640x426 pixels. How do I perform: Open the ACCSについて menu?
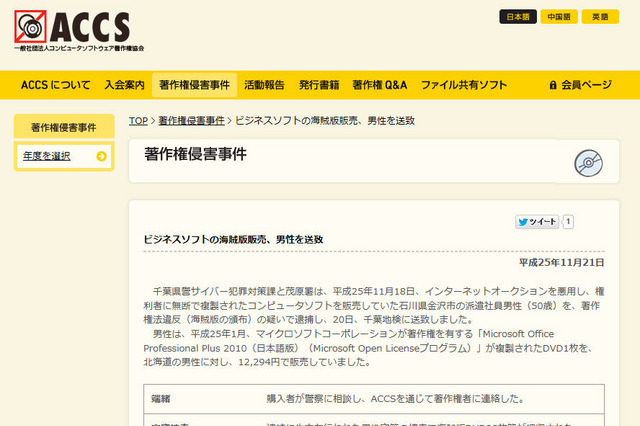pos(56,85)
